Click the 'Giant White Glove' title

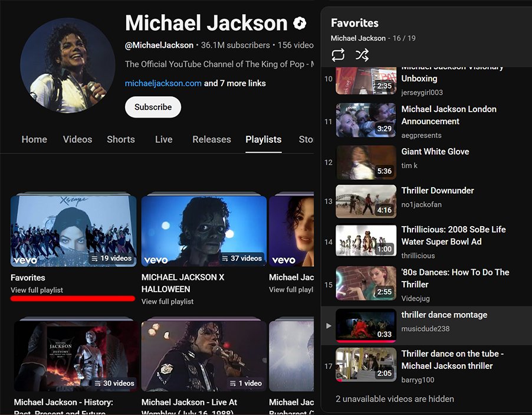[435, 152]
